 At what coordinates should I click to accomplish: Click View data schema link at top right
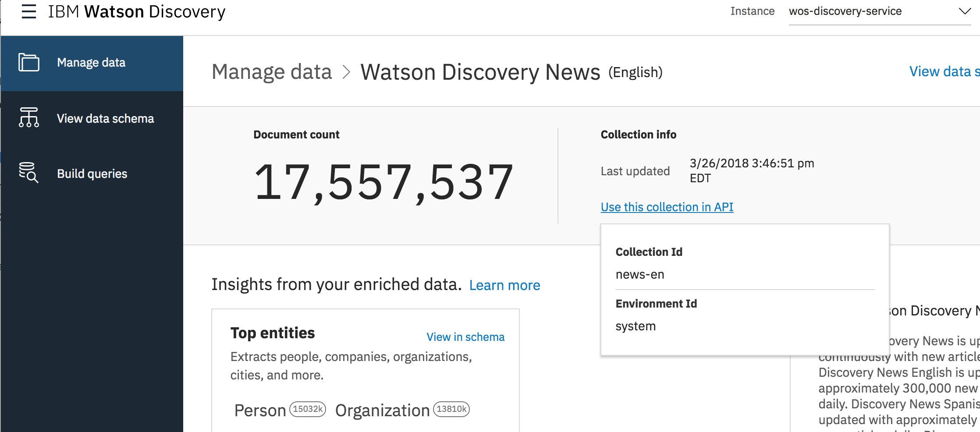944,71
